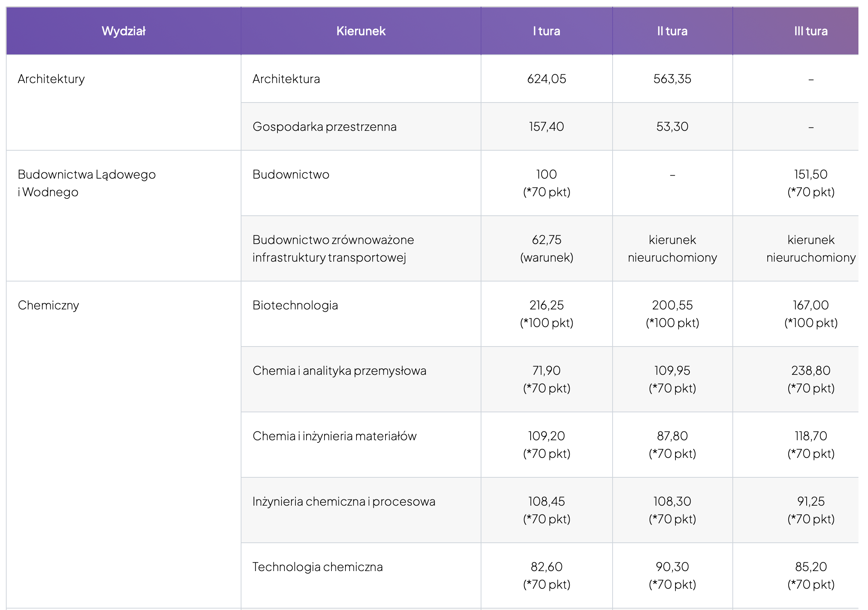The width and height of the screenshot is (868, 610).
Task: Click the Architektura program cell
Action: 286,79
